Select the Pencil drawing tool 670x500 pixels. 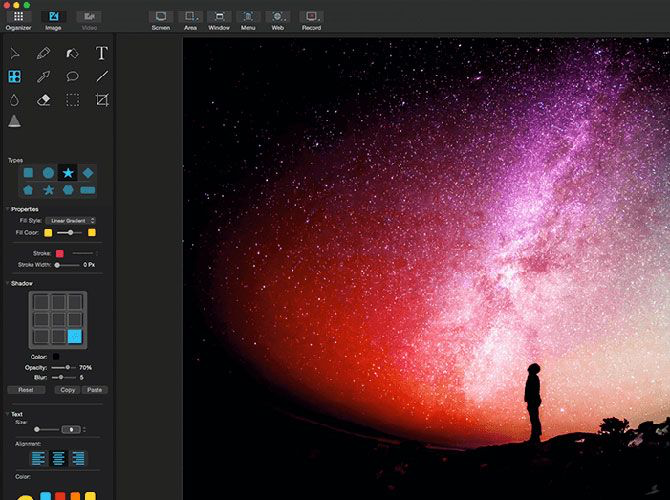click(43, 53)
